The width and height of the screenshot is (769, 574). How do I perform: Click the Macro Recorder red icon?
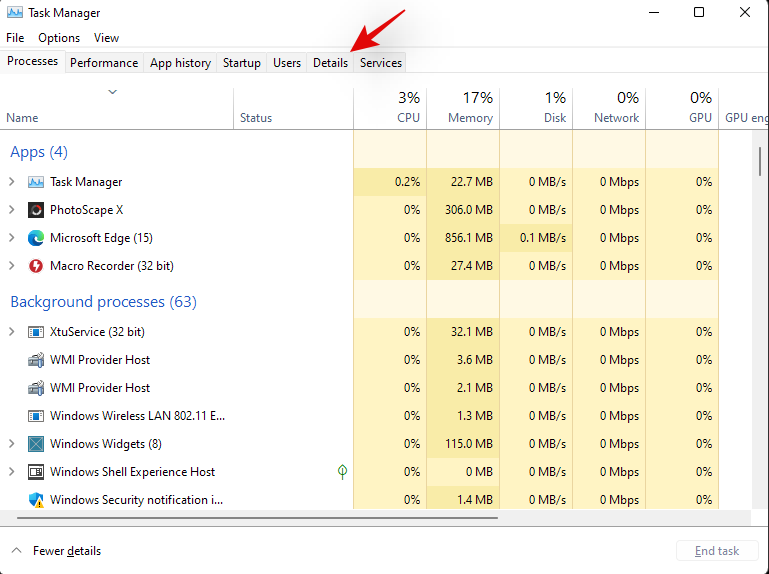click(36, 266)
